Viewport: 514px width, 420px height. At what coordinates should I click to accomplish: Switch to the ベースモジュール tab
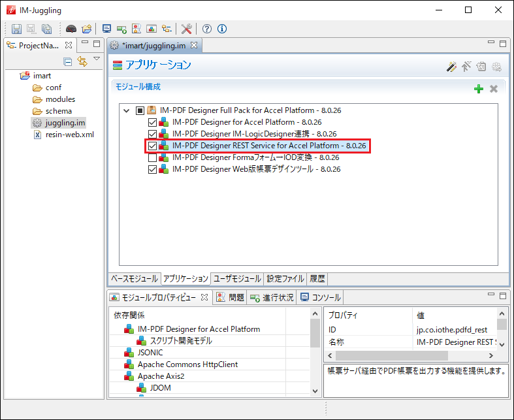[135, 279]
